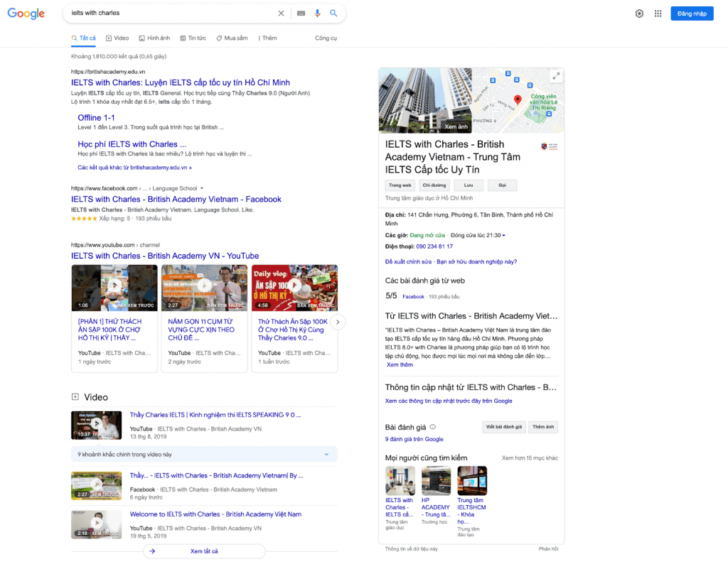Play the 2:27 Nắm gọn 11 cụm từ thumbnail
This screenshot has height=569, width=728.
tap(204, 288)
